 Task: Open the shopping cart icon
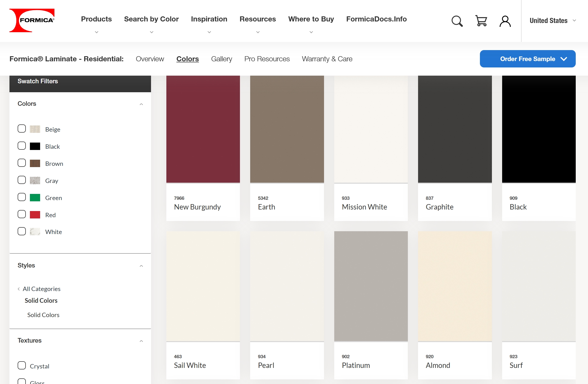coord(481,21)
